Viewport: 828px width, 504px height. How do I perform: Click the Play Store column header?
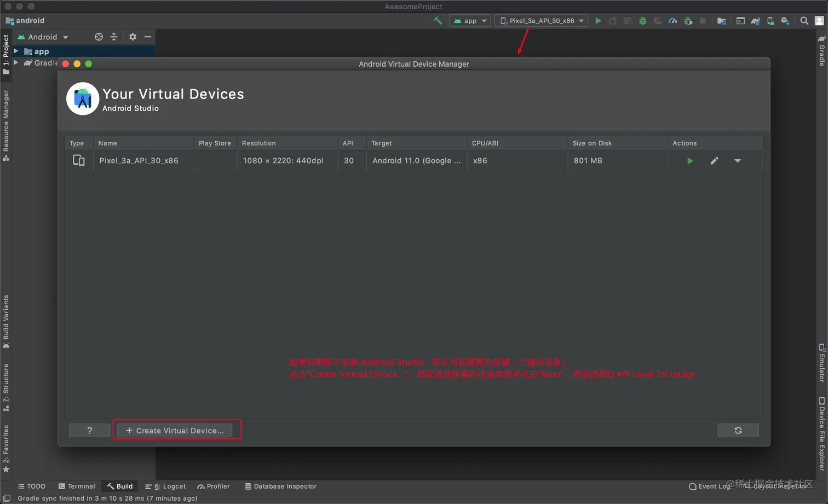[215, 143]
